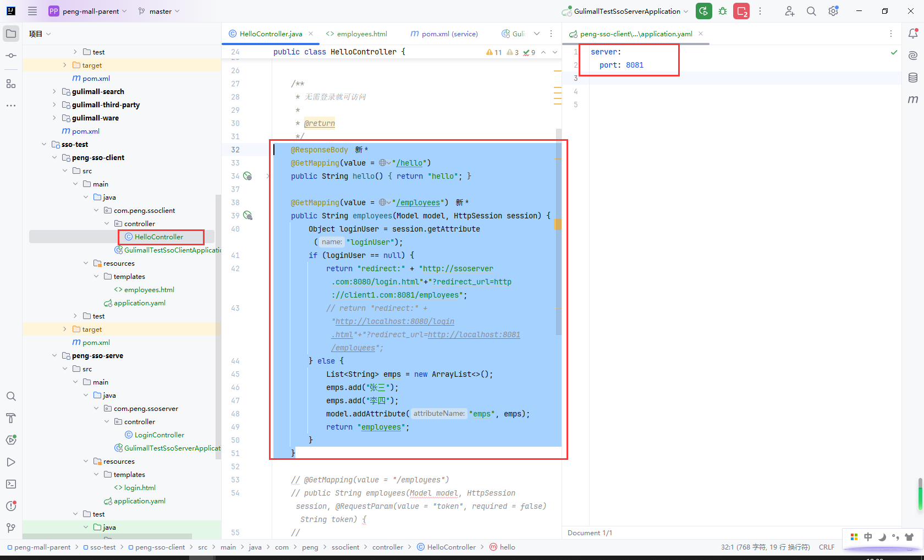Click the editor vertical scrollbar thumb
The height and width of the screenshot is (560, 924).
[x=559, y=231]
